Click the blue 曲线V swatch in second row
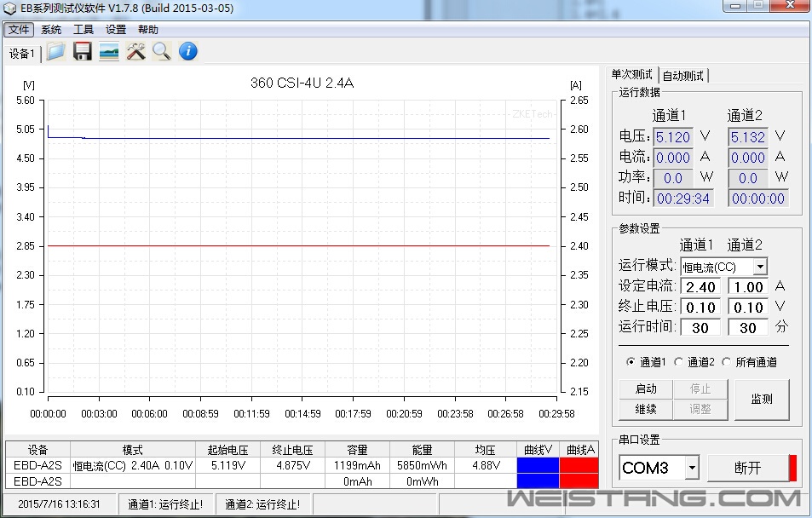 click(538, 481)
